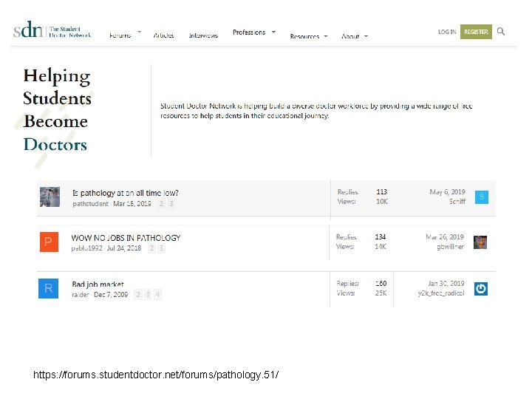This screenshot has width=532, height=399.
Task: Click the LOG IN link
Action: pyautogui.click(x=447, y=32)
